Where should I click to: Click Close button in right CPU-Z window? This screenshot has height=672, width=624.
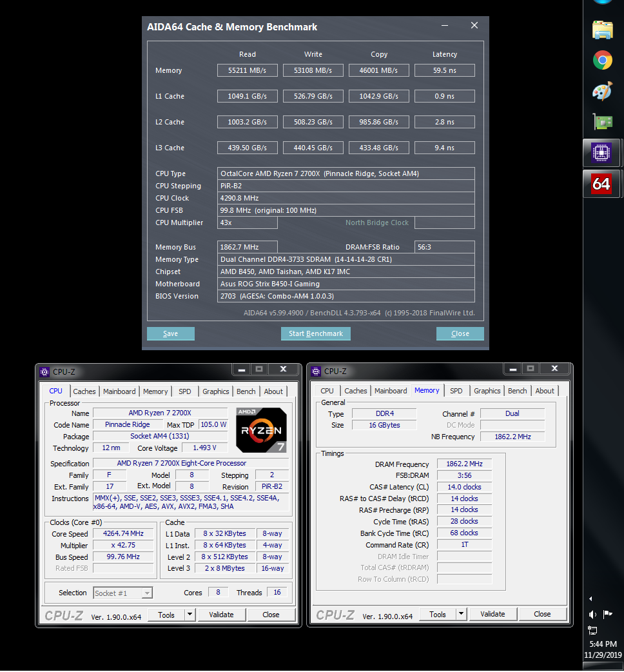[x=542, y=614]
